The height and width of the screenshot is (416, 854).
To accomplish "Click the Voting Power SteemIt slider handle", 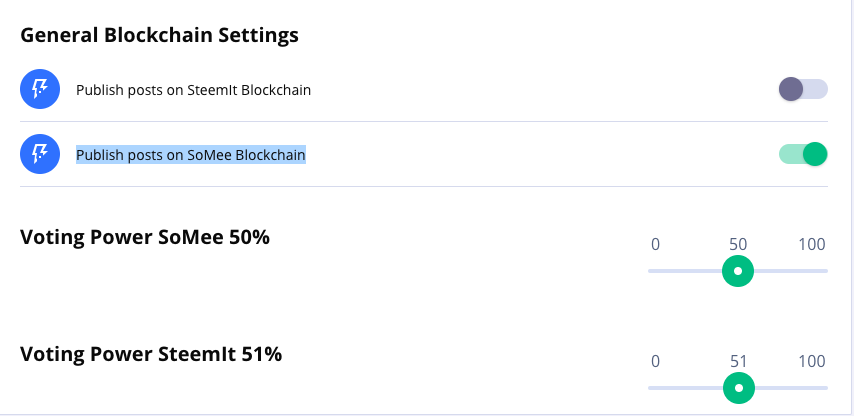I will tap(739, 387).
